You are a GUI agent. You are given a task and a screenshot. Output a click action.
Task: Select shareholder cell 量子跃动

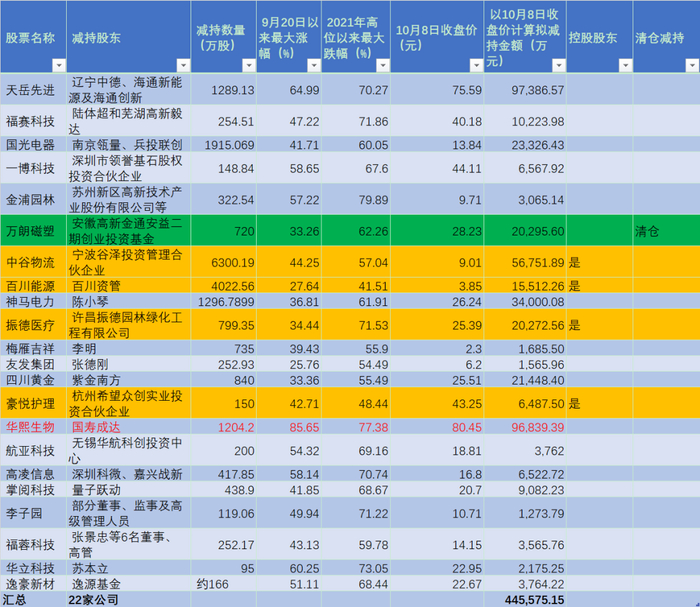point(129,490)
